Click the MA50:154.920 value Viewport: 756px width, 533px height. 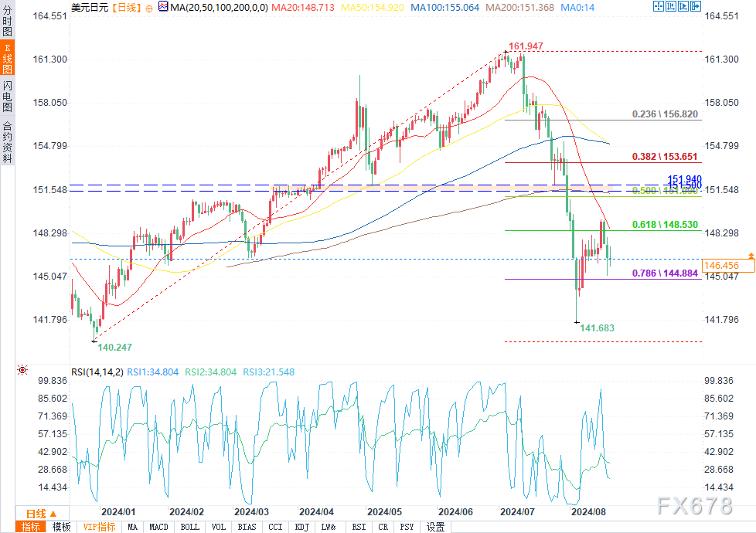(373, 8)
